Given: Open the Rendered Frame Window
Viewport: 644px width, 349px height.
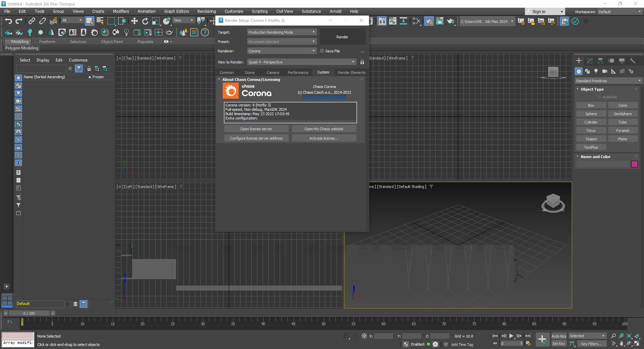Looking at the screenshot, I should (x=440, y=21).
